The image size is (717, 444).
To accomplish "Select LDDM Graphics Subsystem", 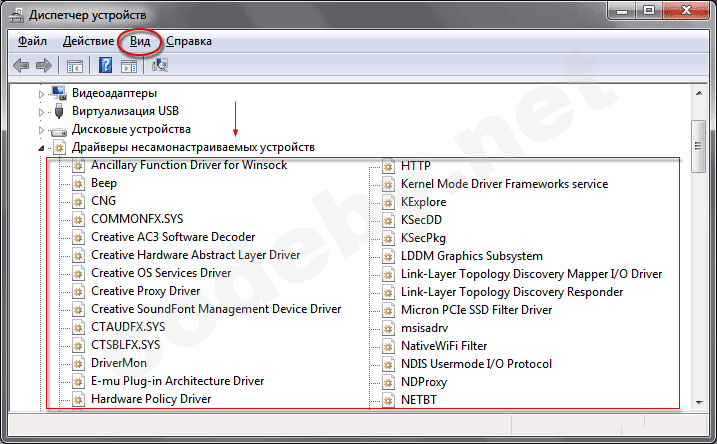I will (472, 256).
